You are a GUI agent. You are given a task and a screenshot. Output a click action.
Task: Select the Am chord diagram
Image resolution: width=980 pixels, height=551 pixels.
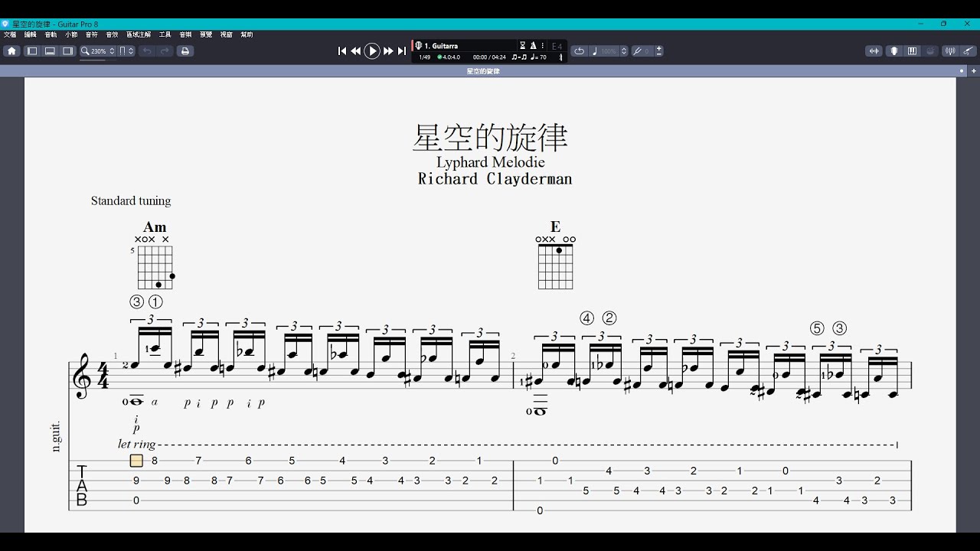click(155, 255)
